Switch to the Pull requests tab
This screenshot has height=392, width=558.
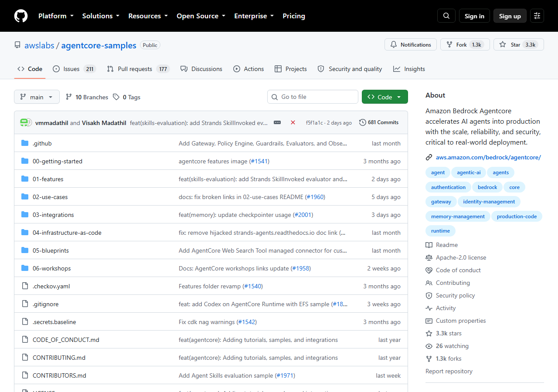coord(138,69)
